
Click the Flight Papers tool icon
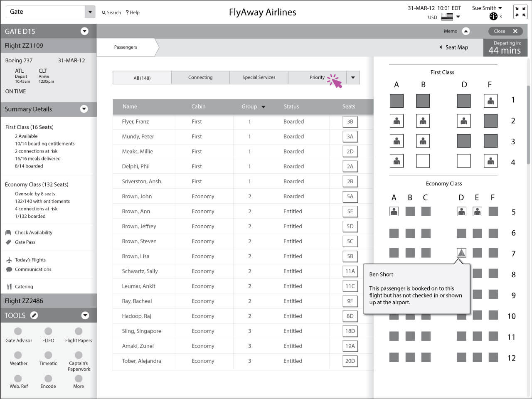pyautogui.click(x=79, y=332)
